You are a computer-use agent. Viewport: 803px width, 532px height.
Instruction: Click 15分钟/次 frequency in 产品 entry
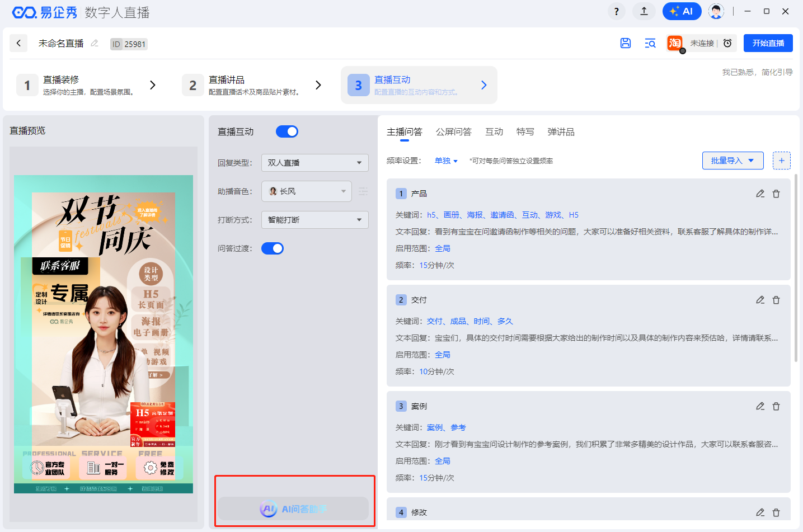coord(436,265)
